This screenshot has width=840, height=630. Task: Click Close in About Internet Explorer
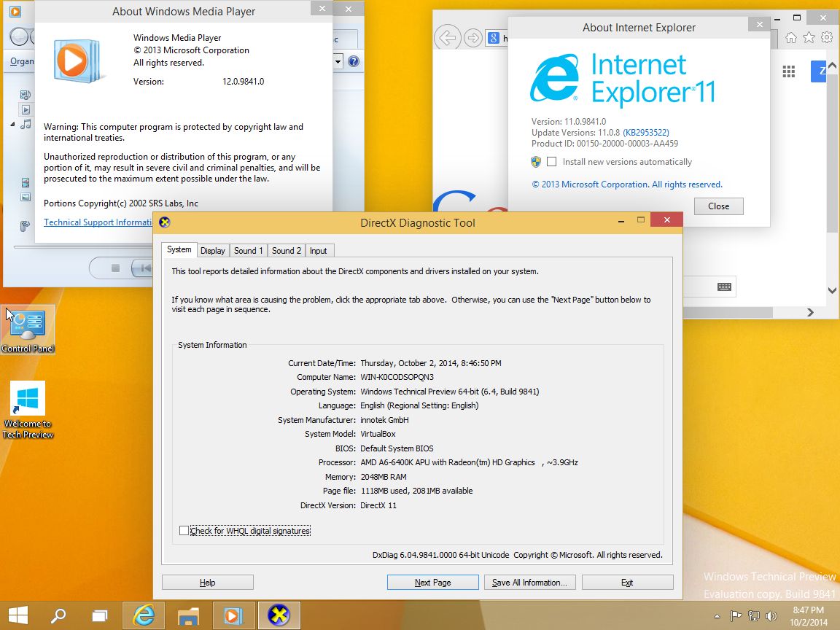[x=718, y=206]
